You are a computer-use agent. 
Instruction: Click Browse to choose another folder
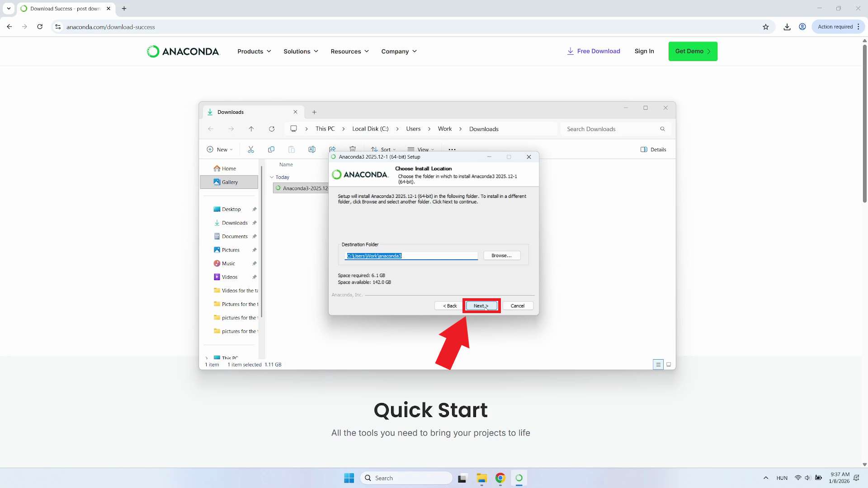pos(502,255)
